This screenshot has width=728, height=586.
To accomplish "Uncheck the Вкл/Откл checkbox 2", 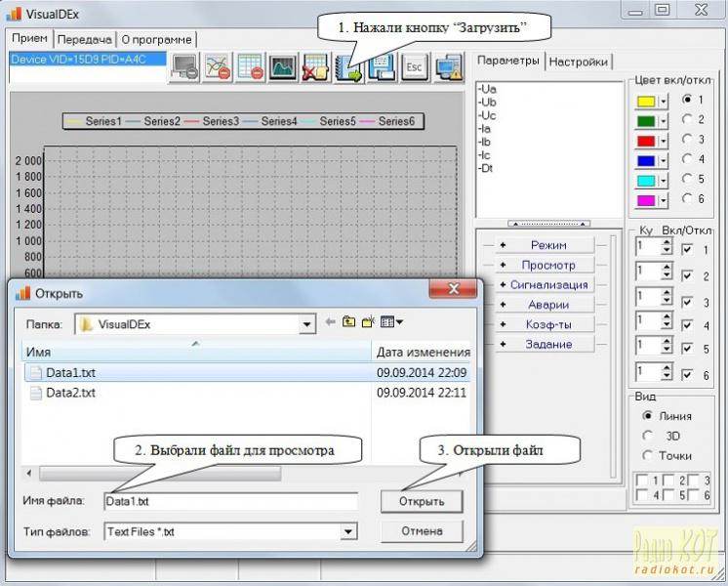I will [688, 276].
